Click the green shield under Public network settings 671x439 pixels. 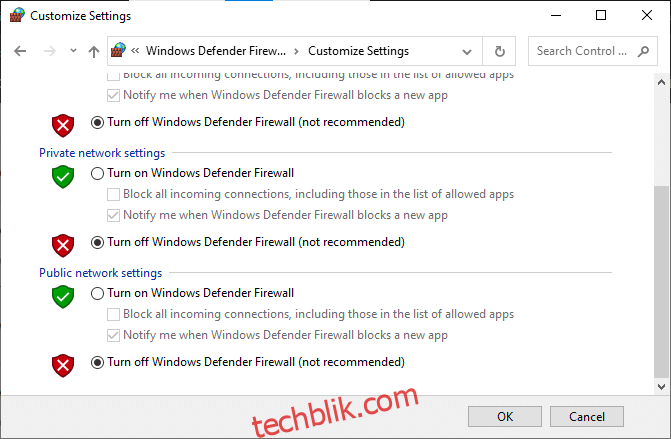[63, 297]
